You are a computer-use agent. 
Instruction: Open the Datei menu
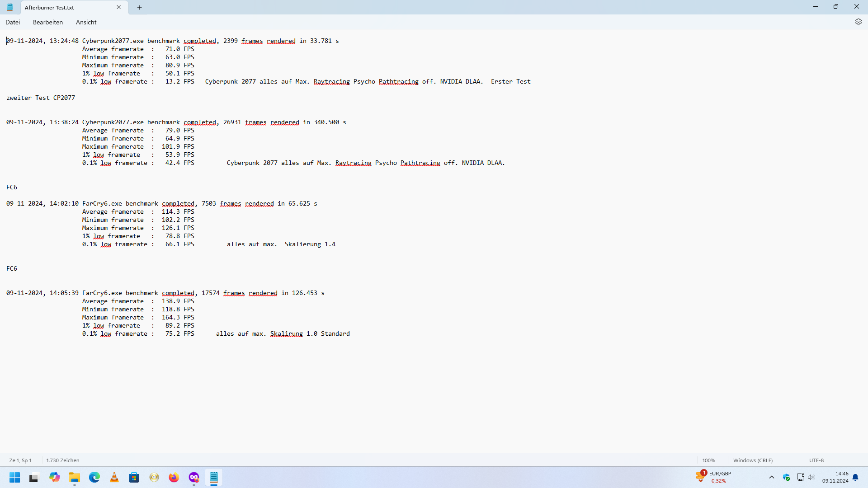[x=13, y=22]
